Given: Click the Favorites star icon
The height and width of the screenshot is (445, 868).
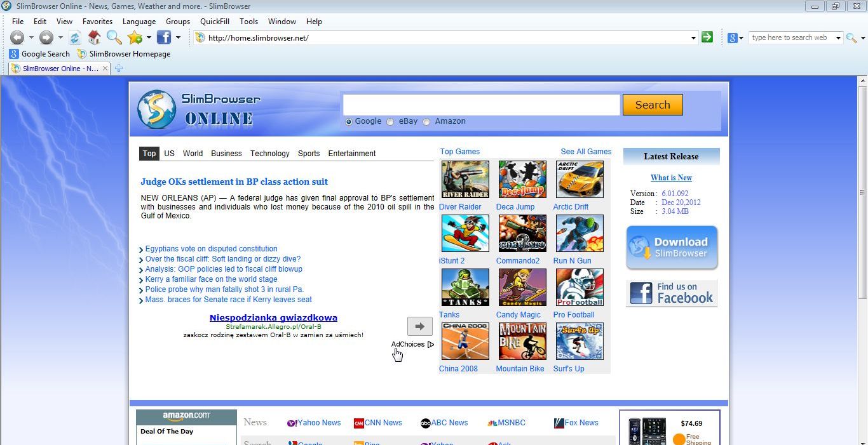Looking at the screenshot, I should (x=135, y=37).
